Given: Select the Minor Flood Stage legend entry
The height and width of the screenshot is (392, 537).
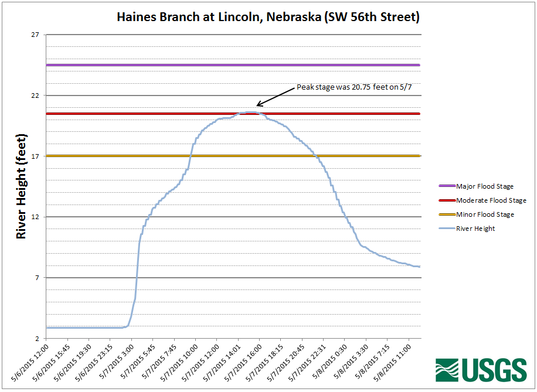Looking at the screenshot, I should tap(477, 214).
